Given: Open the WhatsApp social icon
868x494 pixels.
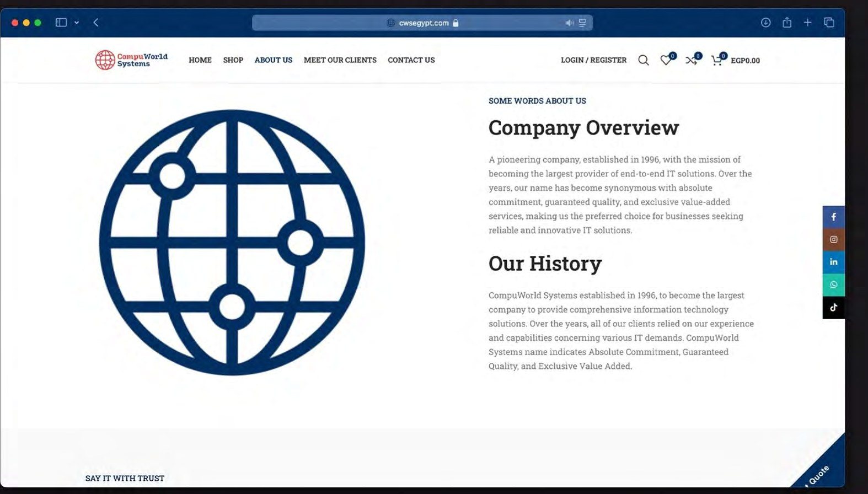Looking at the screenshot, I should [834, 284].
